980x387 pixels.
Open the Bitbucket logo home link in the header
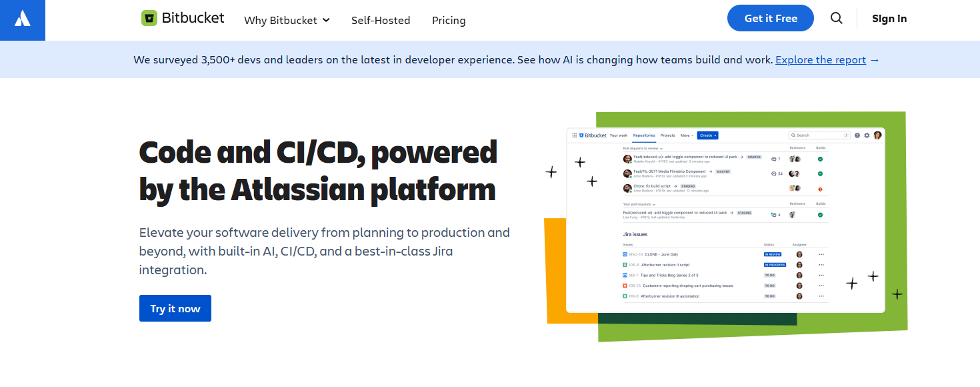pos(183,19)
